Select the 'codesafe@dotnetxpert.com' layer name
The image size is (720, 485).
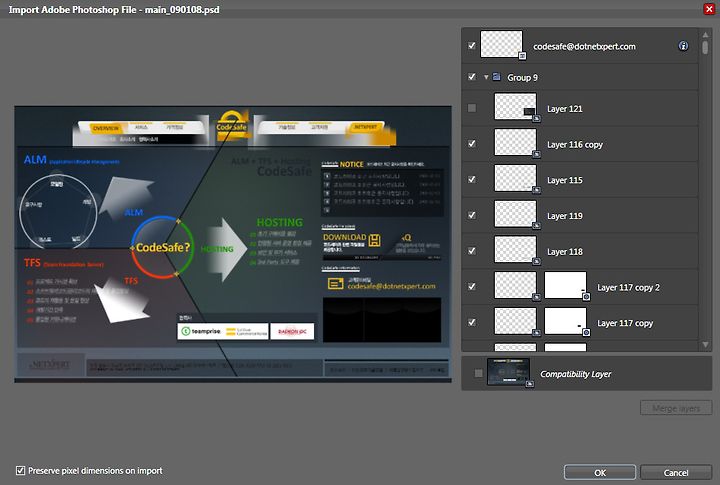pyautogui.click(x=584, y=46)
